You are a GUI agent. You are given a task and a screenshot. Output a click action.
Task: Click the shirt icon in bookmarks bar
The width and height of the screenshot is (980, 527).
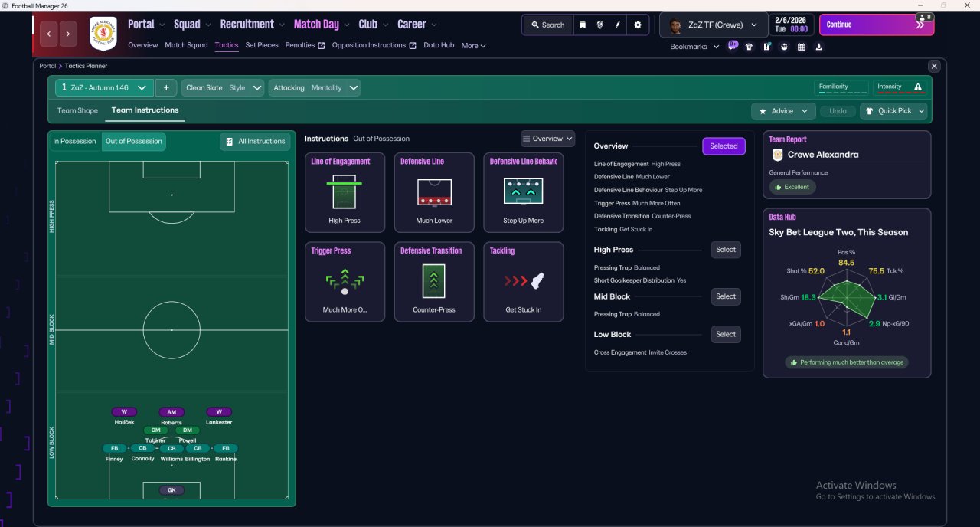click(749, 47)
